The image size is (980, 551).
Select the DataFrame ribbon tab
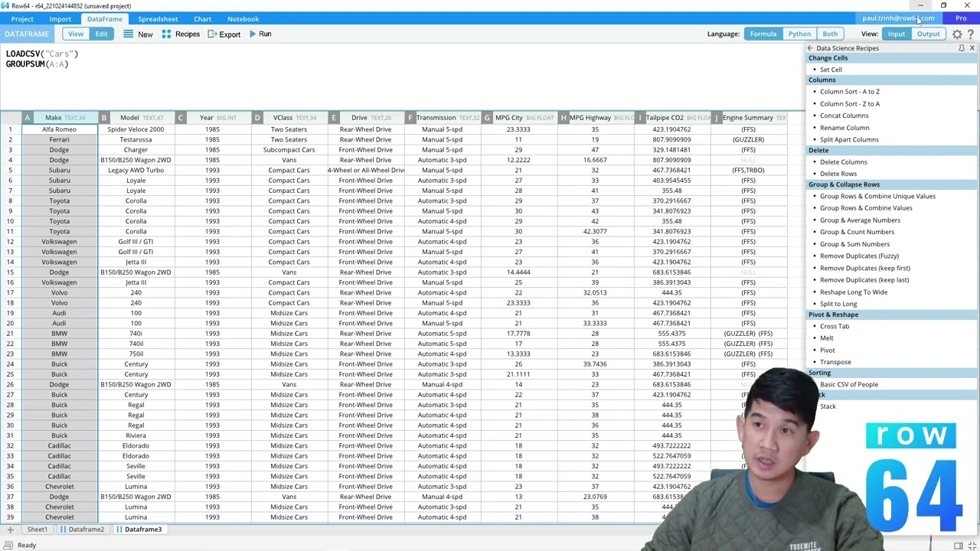pyautogui.click(x=104, y=18)
